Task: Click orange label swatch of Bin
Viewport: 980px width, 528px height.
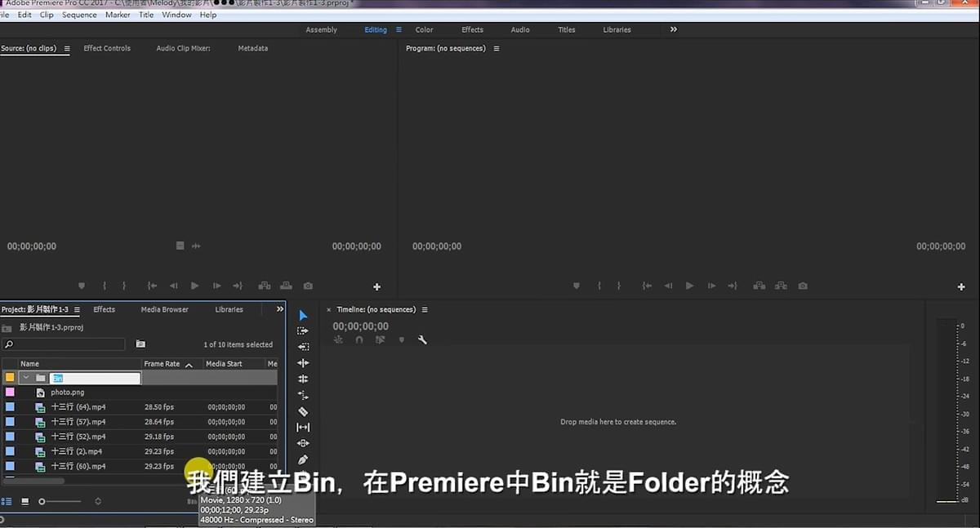Action: click(10, 378)
